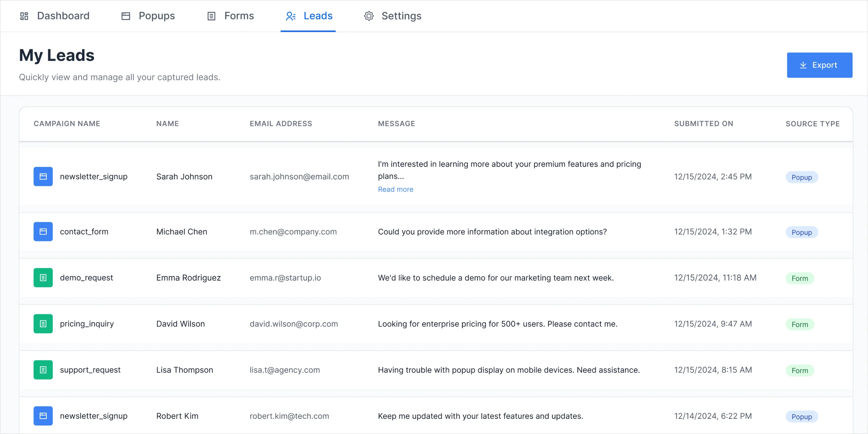868x434 pixels.
Task: Open the Dashboard tab
Action: pyautogui.click(x=55, y=16)
